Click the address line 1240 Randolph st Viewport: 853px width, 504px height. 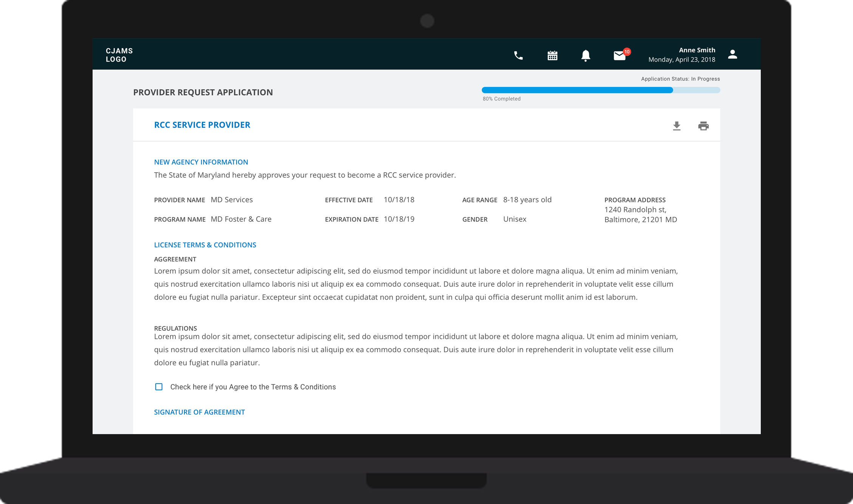635,209
